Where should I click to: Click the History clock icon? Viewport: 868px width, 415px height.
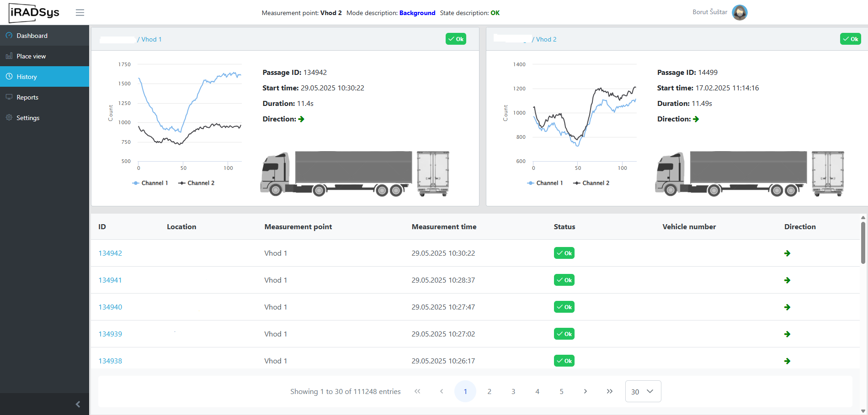(9, 77)
